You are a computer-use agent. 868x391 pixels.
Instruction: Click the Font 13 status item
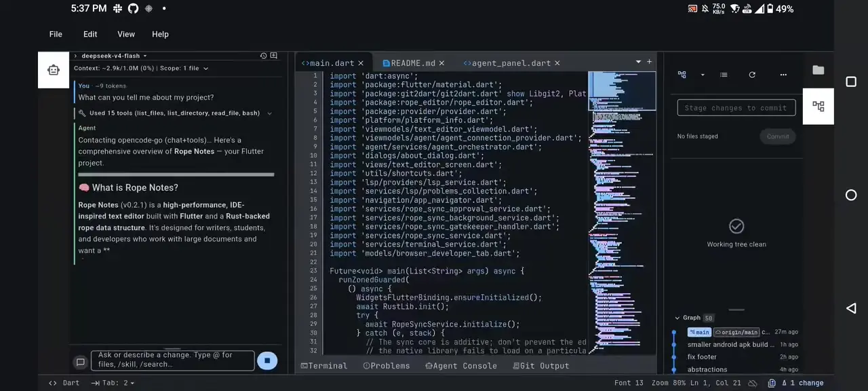pos(629,383)
